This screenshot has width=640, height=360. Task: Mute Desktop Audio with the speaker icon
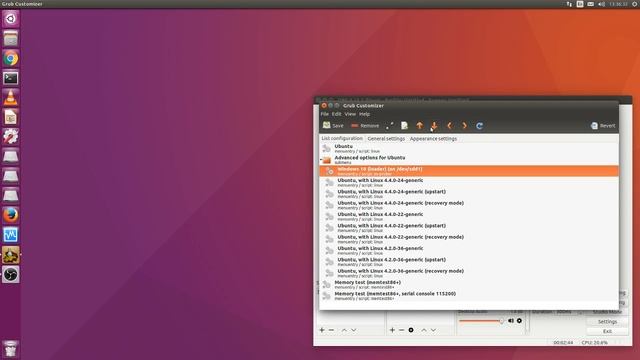pyautogui.click(x=511, y=321)
